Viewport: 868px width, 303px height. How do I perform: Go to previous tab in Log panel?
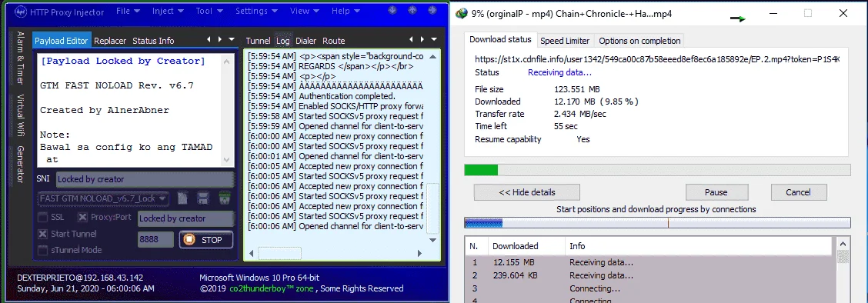(411, 39)
